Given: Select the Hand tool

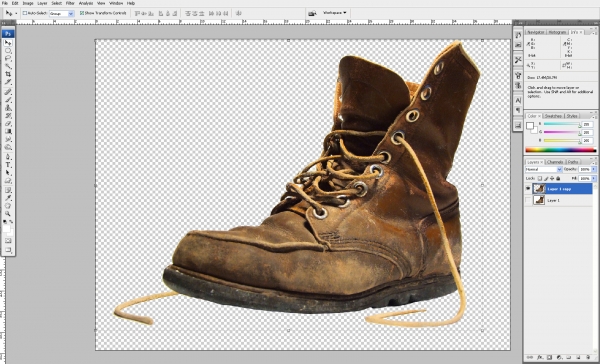Looking at the screenshot, I should point(8,206).
